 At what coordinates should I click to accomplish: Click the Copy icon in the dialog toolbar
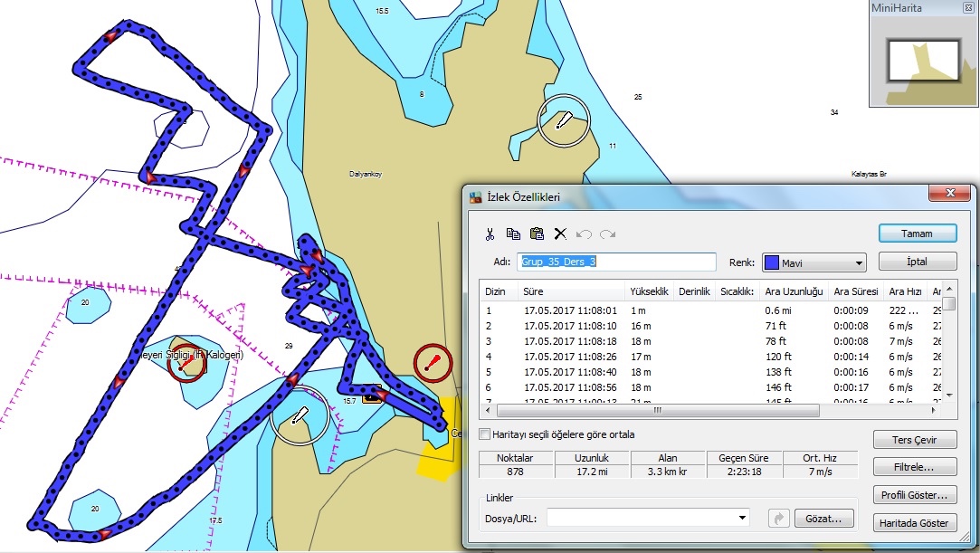(x=513, y=234)
